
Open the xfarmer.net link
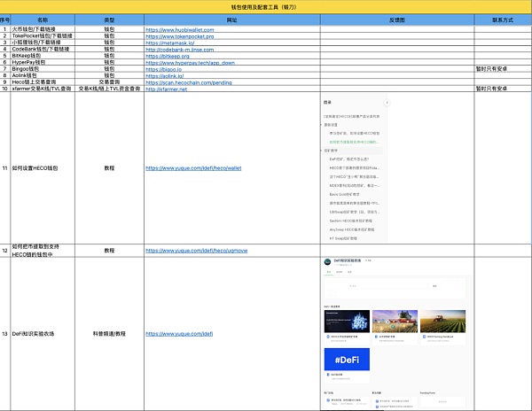(x=168, y=89)
